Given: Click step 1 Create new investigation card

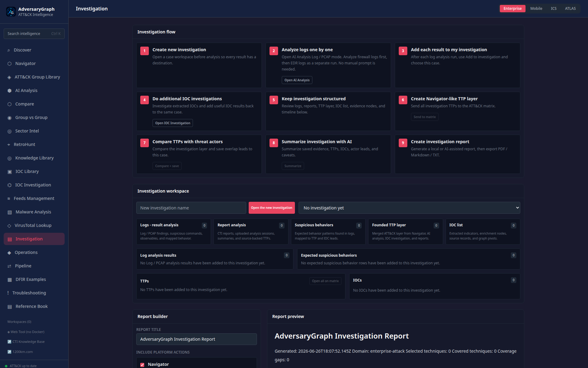Looking at the screenshot, I should click(x=199, y=65).
